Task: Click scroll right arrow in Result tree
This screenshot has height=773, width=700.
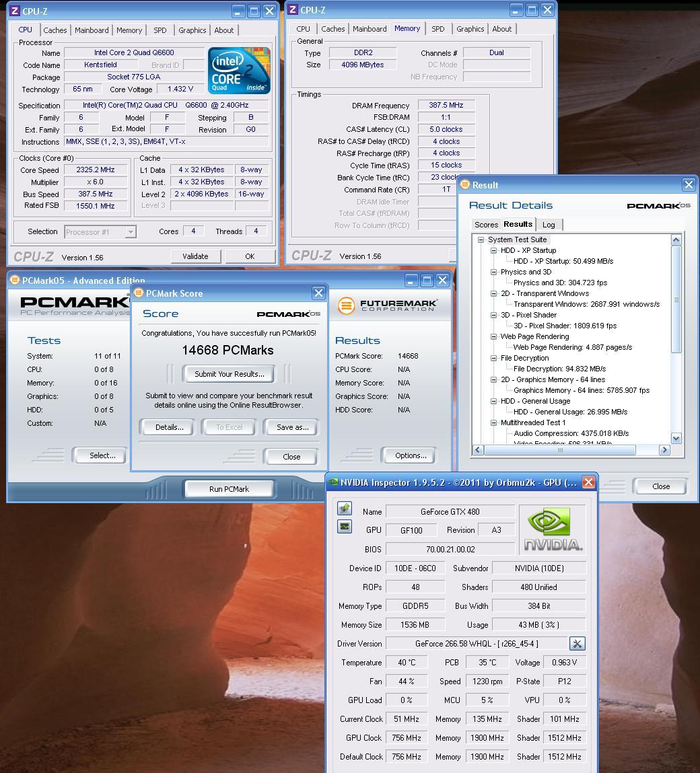Action: click(664, 450)
